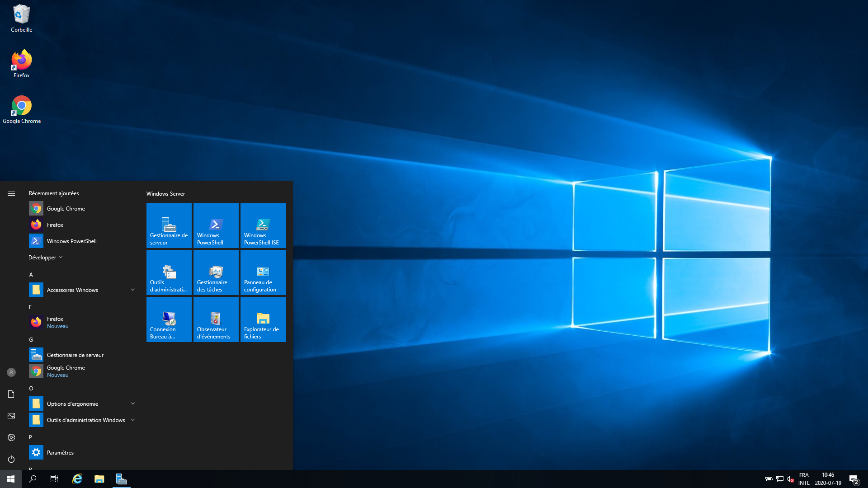Open the Corbeille desktop icon

coord(21,19)
